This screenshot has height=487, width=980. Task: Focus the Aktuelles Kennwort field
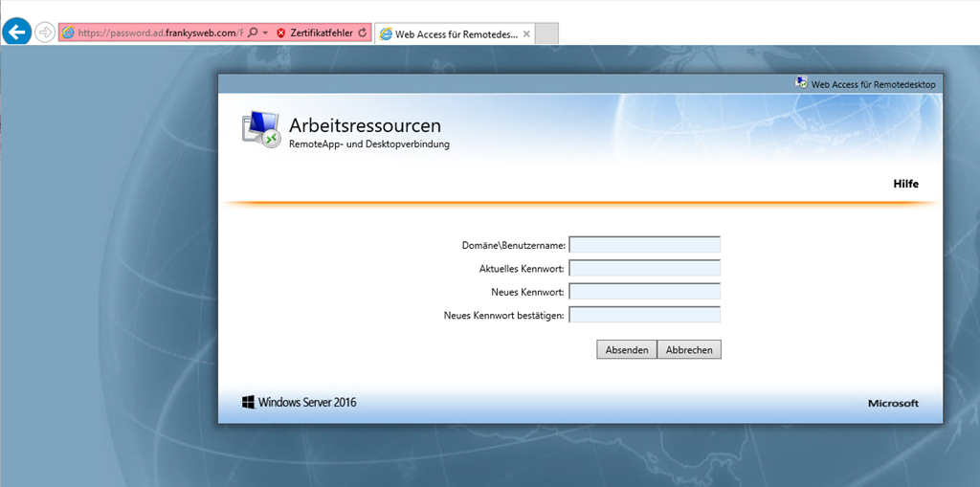pos(644,268)
